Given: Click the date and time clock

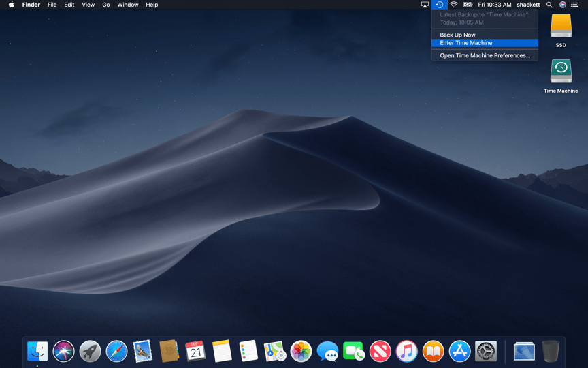Looking at the screenshot, I should 495,5.
